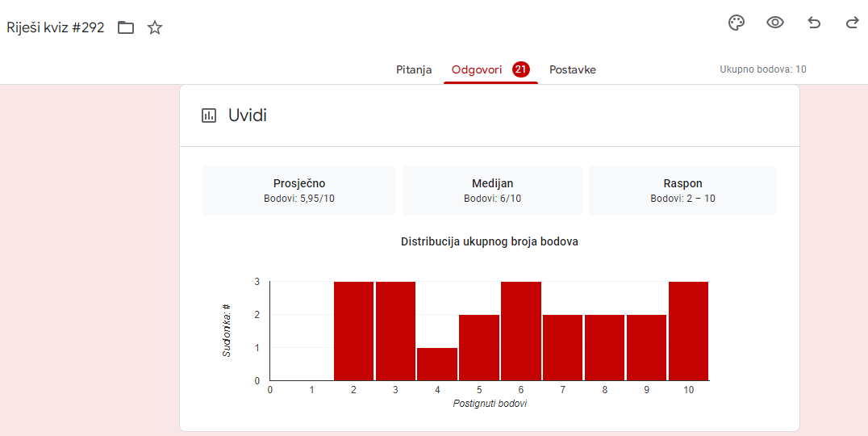Click the Uvidi chart icon
This screenshot has width=868, height=436.
[209, 115]
